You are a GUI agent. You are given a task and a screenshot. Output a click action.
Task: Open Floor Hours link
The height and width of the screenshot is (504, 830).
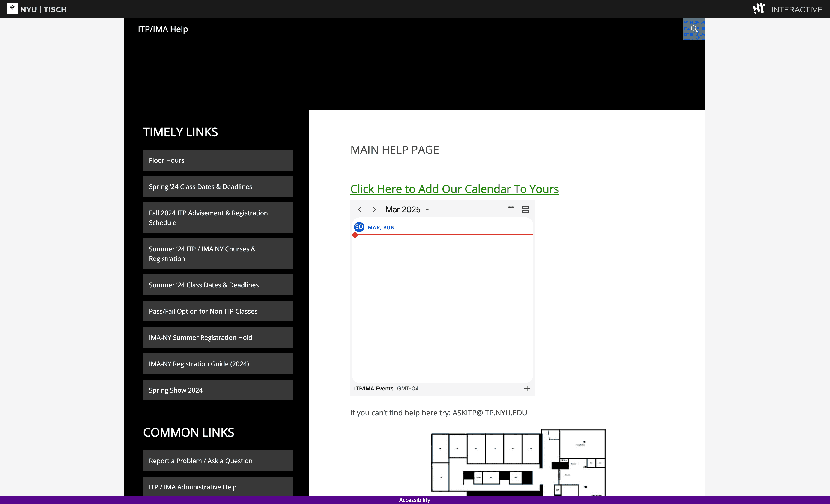218,160
